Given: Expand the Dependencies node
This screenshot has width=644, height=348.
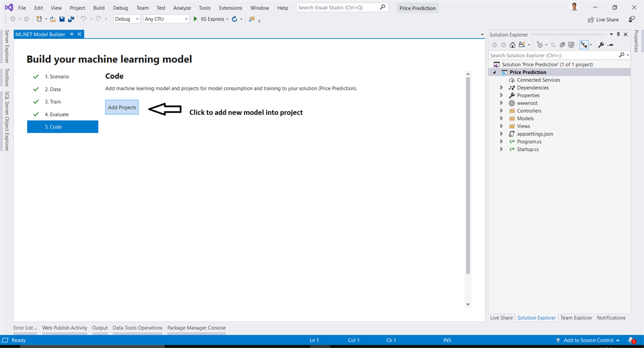Looking at the screenshot, I should [x=501, y=88].
